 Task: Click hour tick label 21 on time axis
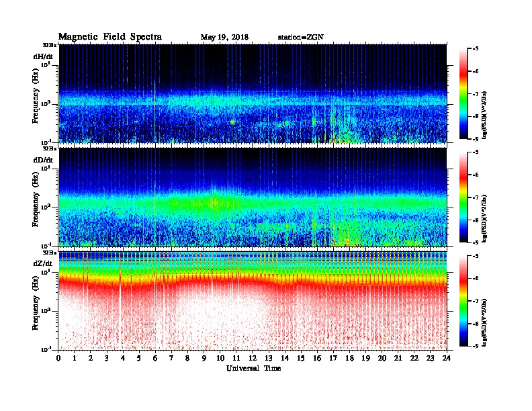[x=398, y=359]
